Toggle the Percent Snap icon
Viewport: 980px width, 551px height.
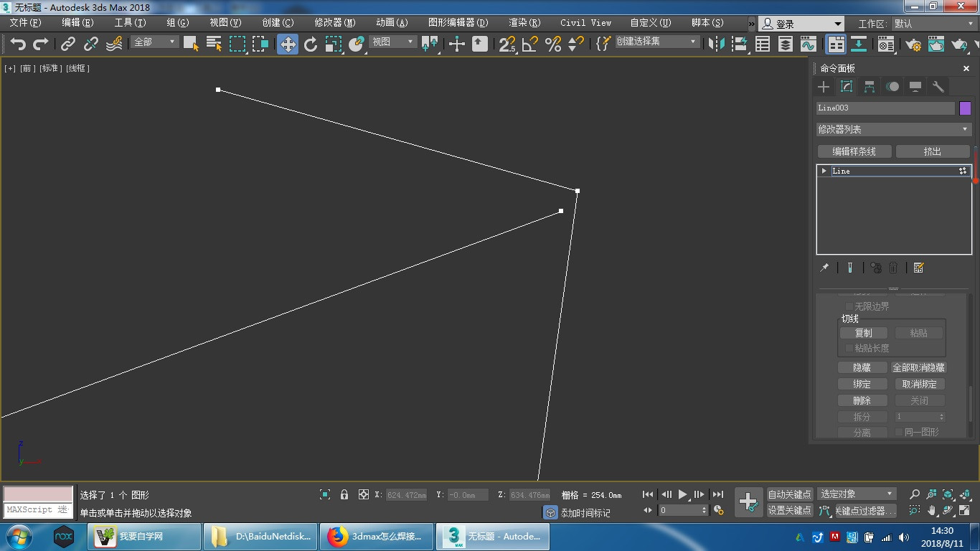[x=553, y=44]
